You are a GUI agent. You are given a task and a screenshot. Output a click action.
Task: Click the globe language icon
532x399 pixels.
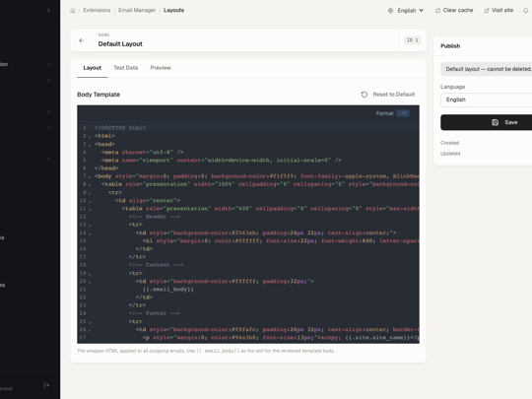pyautogui.click(x=390, y=11)
